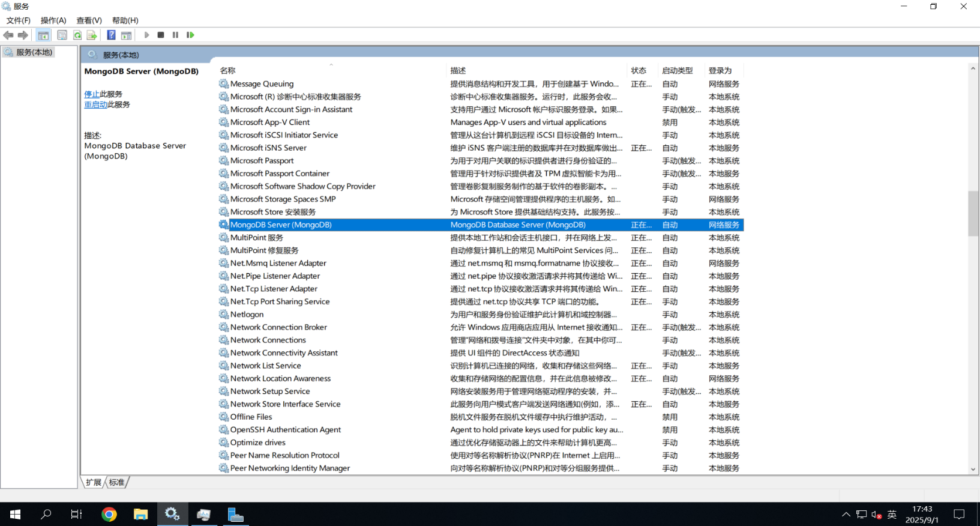
Task: Open Properties from the toolbar
Action: coord(62,35)
